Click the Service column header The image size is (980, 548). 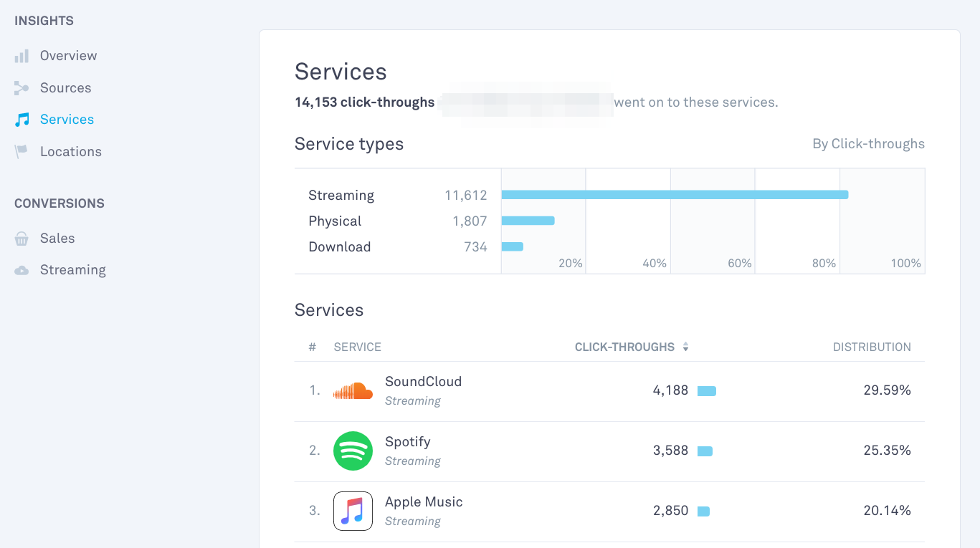click(357, 347)
